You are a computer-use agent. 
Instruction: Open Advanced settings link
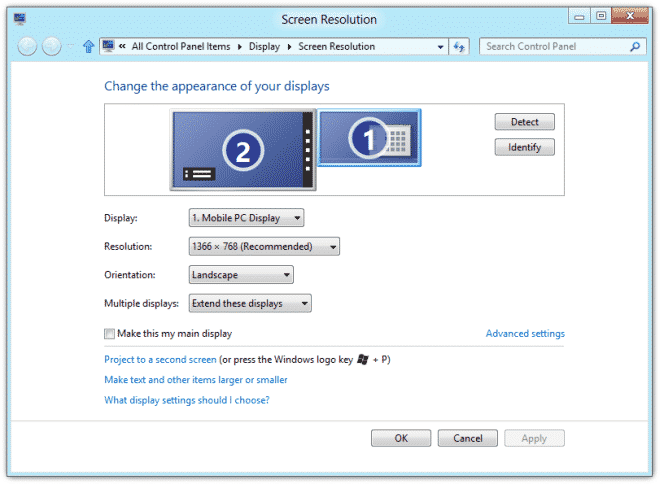tap(525, 334)
